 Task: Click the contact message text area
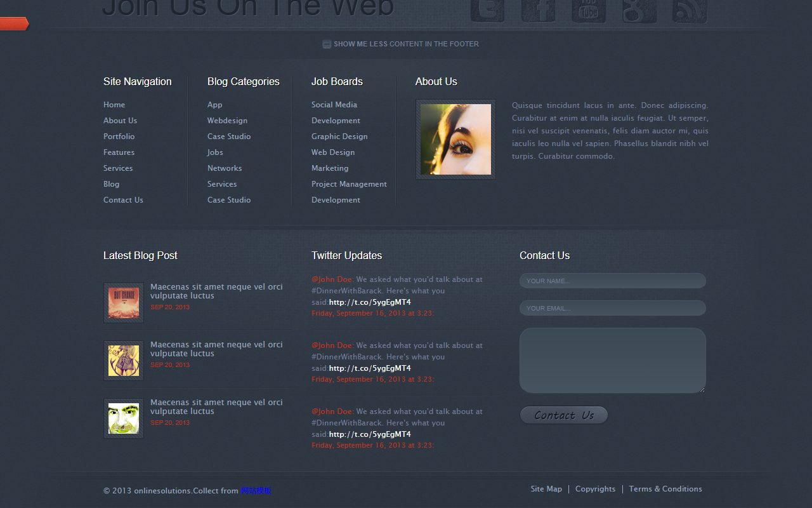pos(613,360)
